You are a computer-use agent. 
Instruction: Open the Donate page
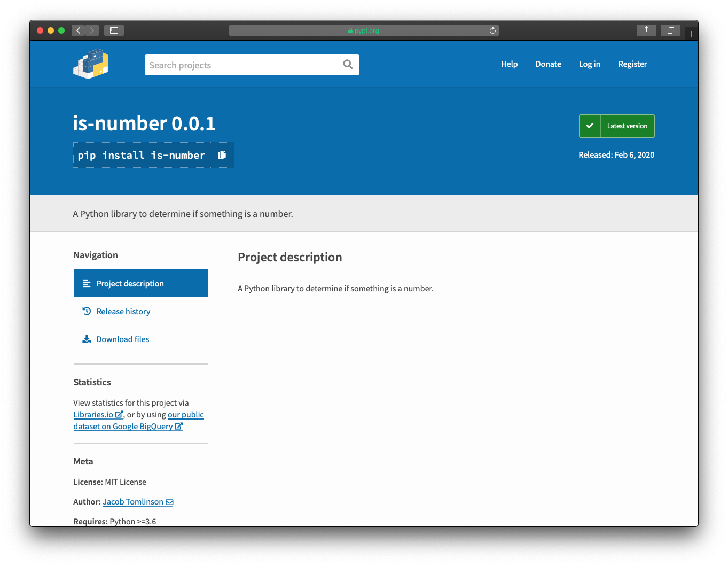[548, 64]
